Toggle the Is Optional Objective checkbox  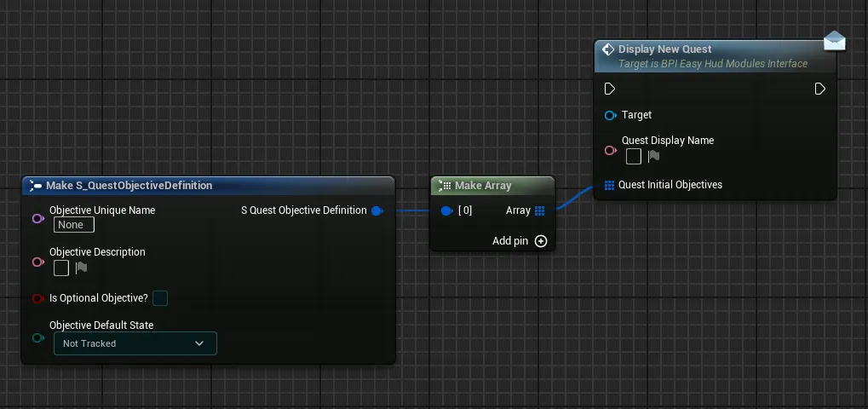click(160, 298)
